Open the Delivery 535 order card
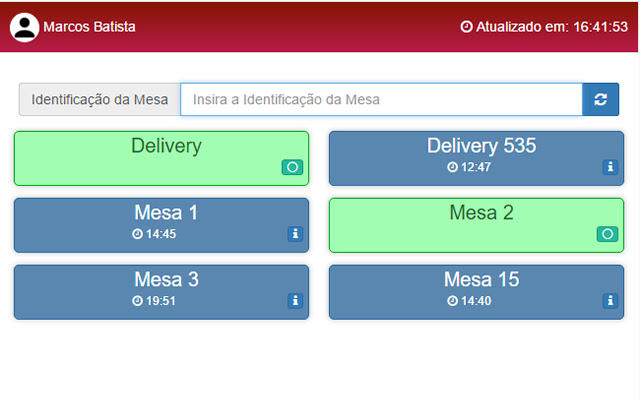Image resolution: width=640 pixels, height=400 pixels. [x=476, y=148]
